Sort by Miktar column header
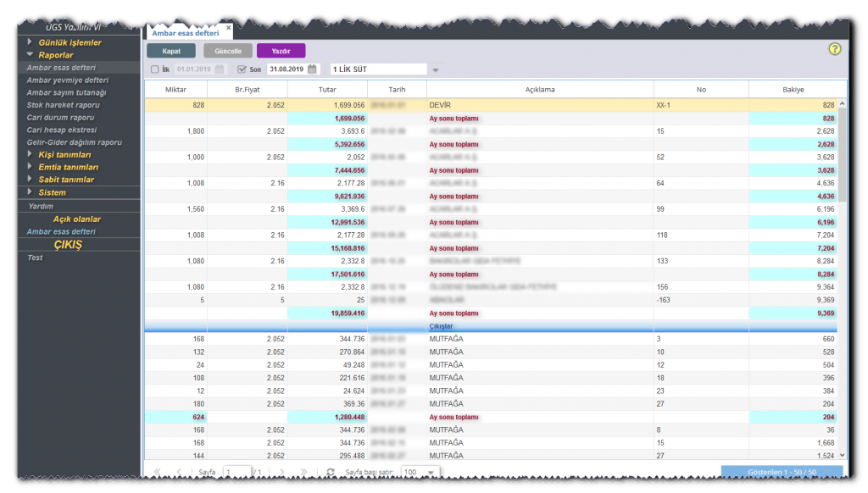Image resolution: width=868 pixels, height=493 pixels. [x=175, y=89]
